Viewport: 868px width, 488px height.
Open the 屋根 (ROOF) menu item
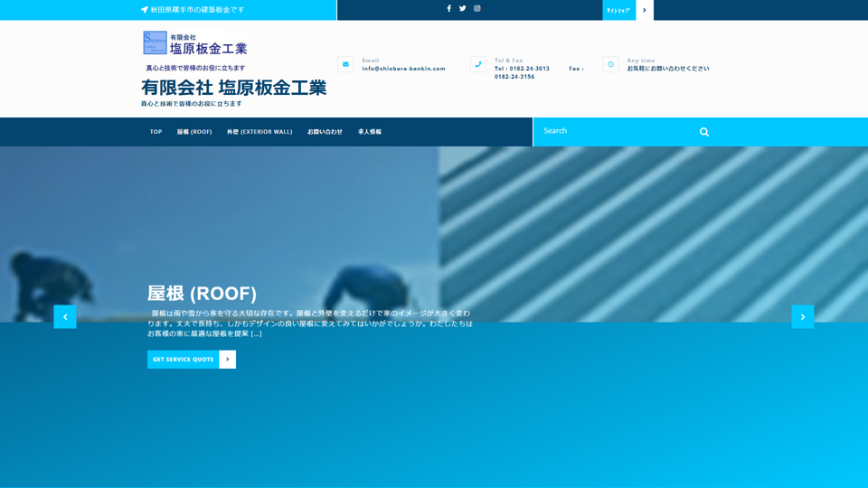(194, 132)
